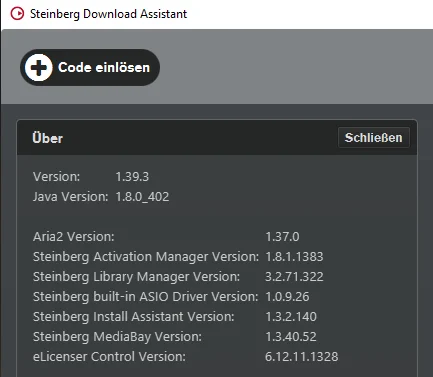433x377 pixels.
Task: Click the Steinberg Install Assistant Version label
Action: [134, 317]
